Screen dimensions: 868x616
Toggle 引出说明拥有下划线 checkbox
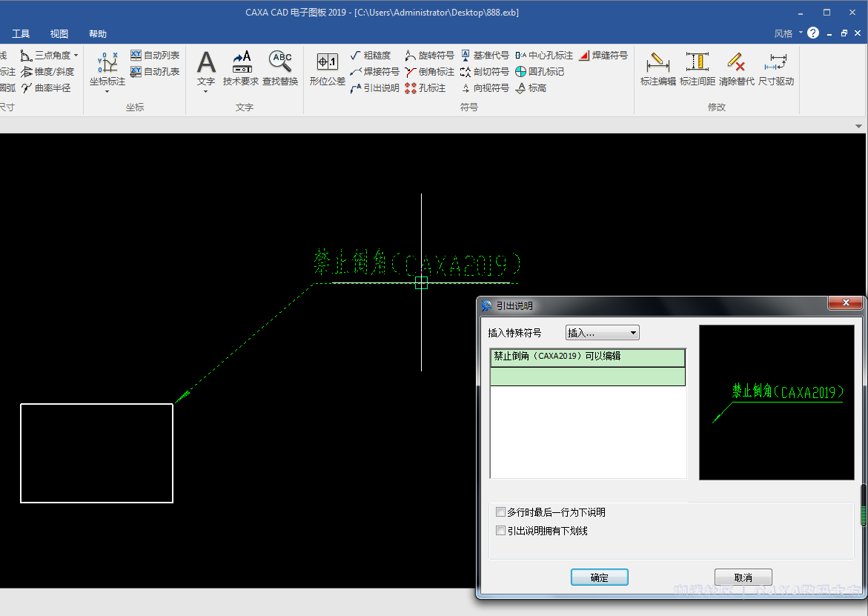point(501,531)
